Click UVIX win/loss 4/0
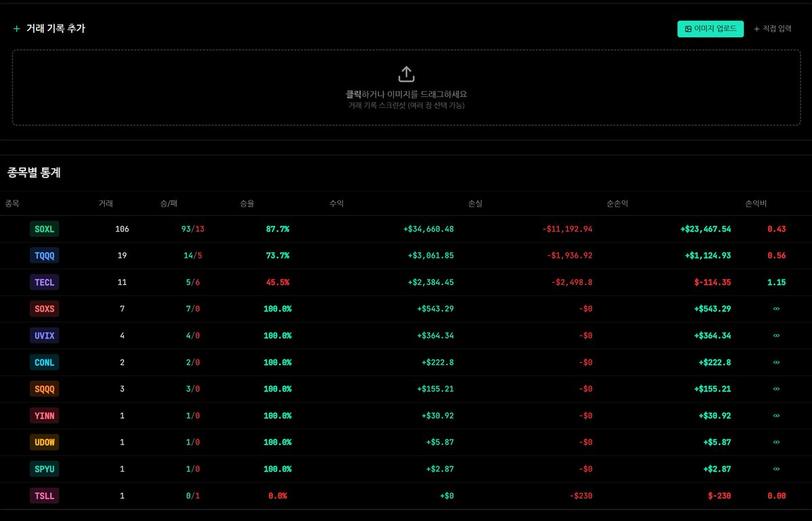This screenshot has height=521, width=812. click(x=193, y=336)
